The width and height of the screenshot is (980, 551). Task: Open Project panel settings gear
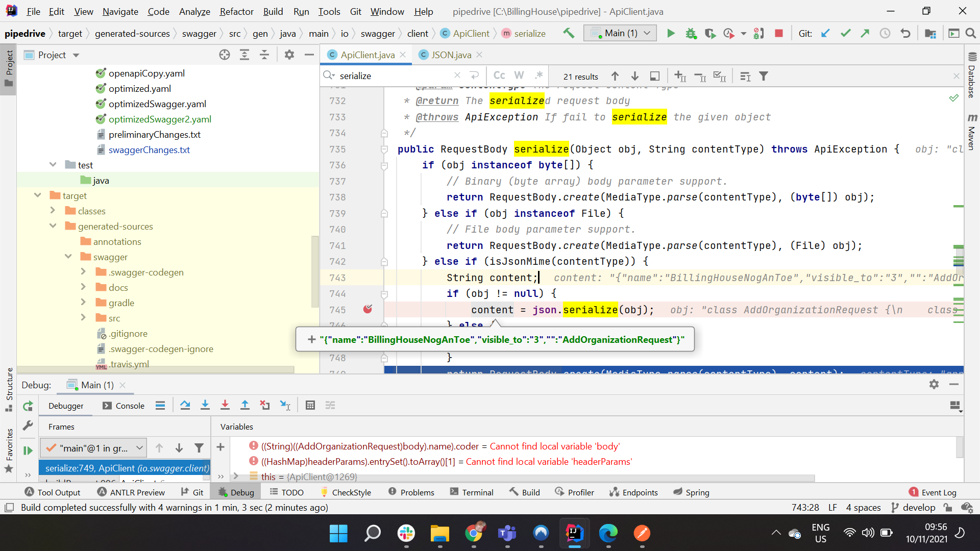click(x=289, y=55)
